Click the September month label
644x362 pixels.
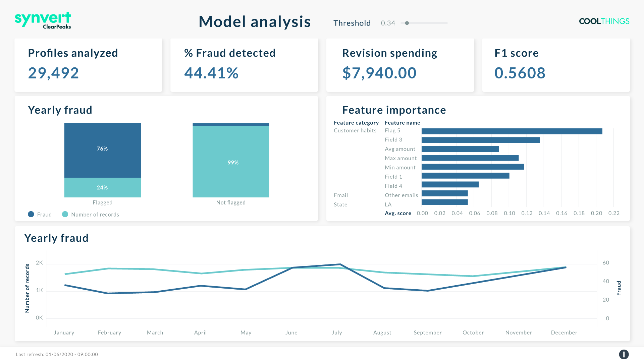coord(428,333)
